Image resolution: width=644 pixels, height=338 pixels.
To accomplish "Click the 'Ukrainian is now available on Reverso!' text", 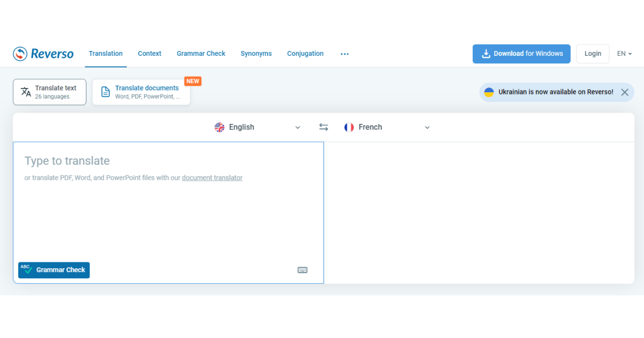I will 556,92.
